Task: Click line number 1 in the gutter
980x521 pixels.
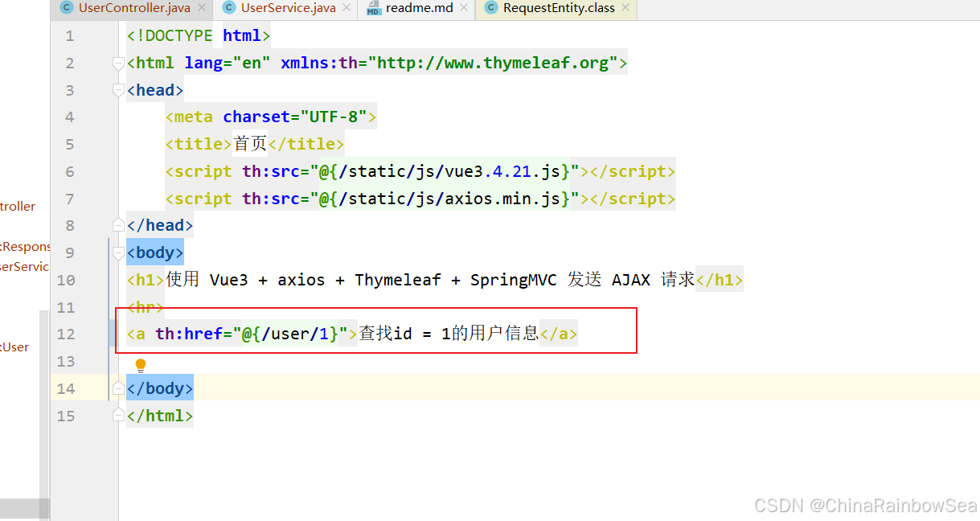Action: coord(70,36)
